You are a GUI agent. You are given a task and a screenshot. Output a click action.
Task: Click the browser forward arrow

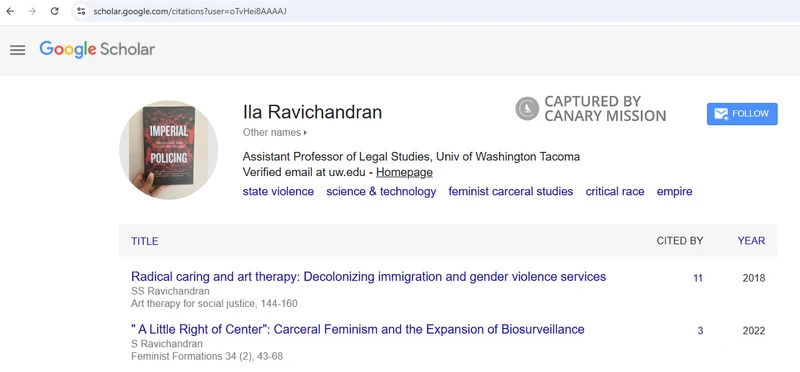point(32,11)
